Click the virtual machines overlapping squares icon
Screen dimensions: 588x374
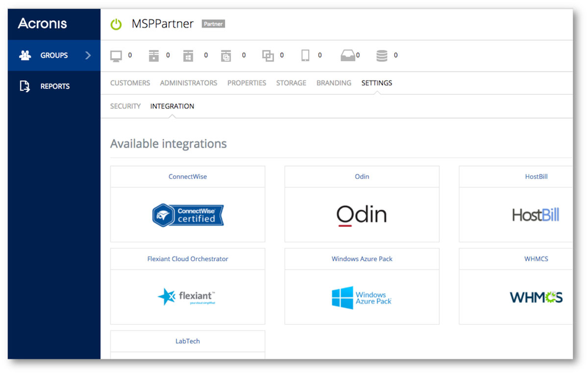tap(268, 56)
